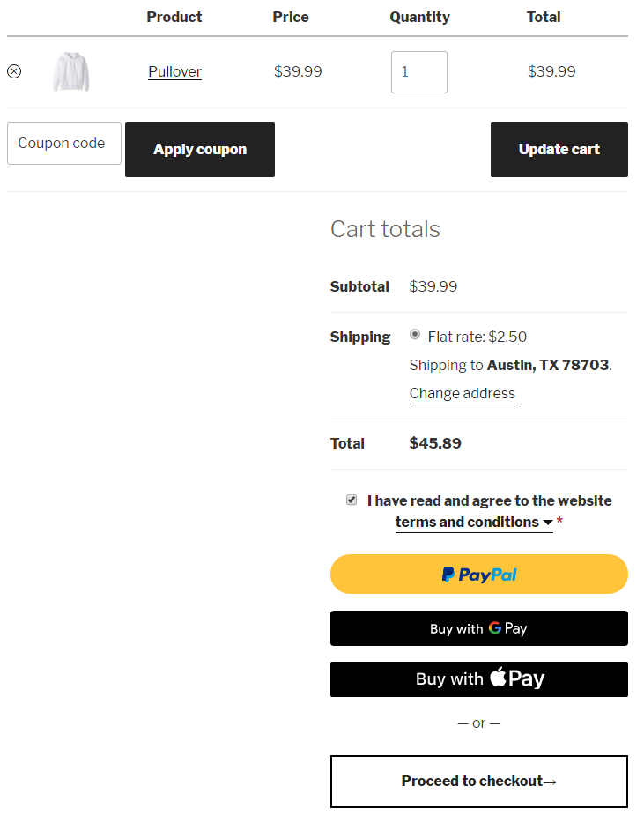644x823 pixels.
Task: Open the Pullover product link
Action: point(174,72)
